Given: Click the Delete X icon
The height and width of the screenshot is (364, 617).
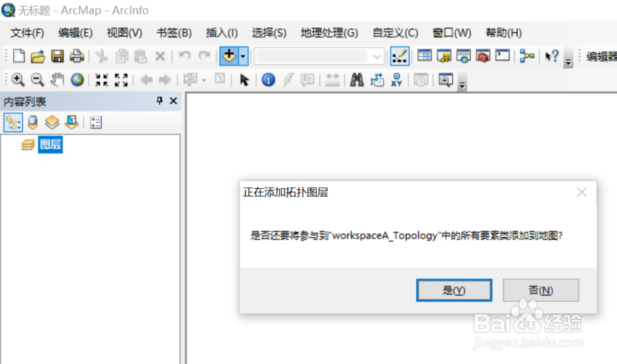Looking at the screenshot, I should pyautogui.click(x=160, y=56).
